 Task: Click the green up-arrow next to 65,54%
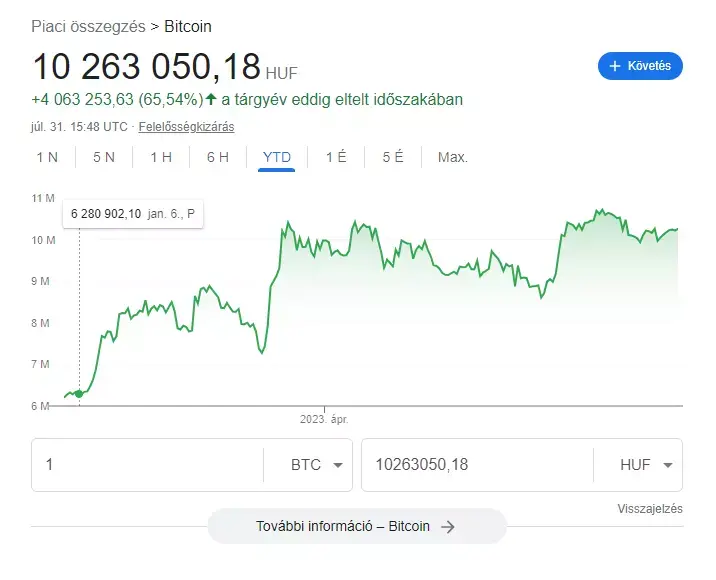pos(211,99)
